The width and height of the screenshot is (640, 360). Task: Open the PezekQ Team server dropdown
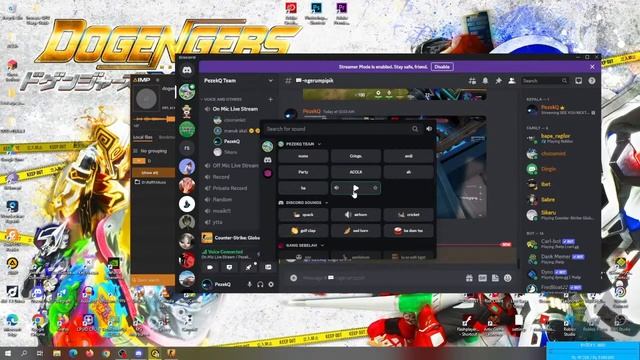pos(271,81)
